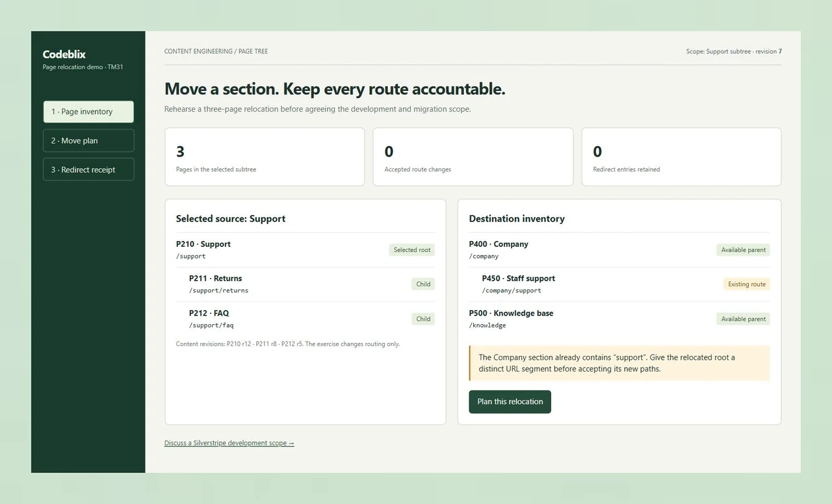Choose P500 · Knowledge base as destination
This screenshot has height=504, width=832.
619,319
